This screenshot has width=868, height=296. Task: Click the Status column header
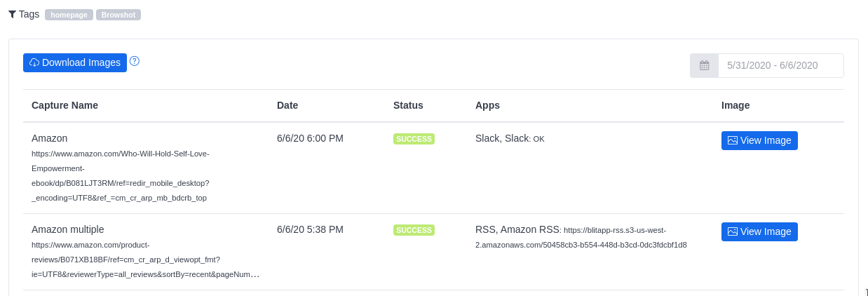tap(408, 105)
